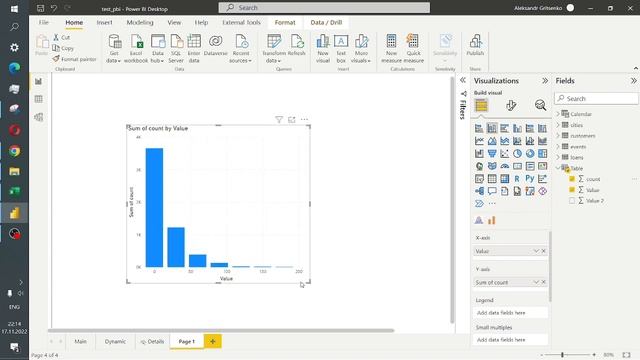The height and width of the screenshot is (360, 640).
Task: Pick the Multi-row card visual
Action: pyautogui.click(x=530, y=167)
